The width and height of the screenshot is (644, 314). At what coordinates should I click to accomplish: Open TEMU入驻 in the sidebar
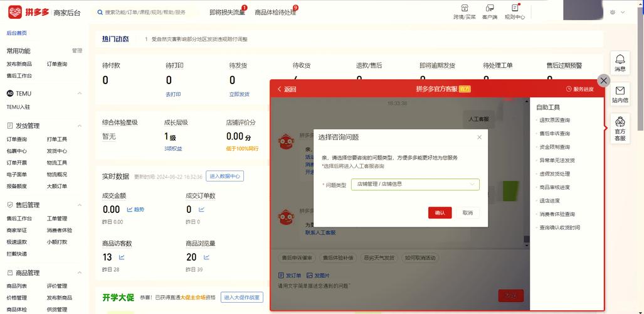[x=18, y=107]
